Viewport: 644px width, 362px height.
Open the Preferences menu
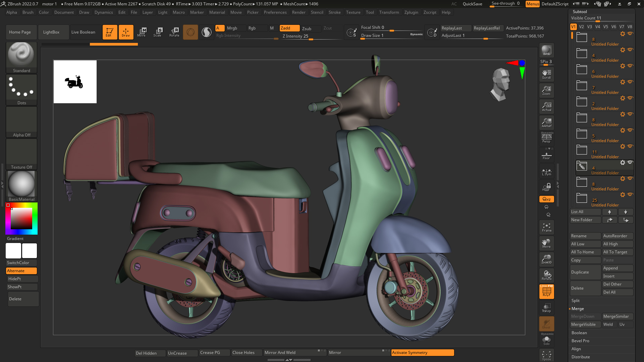click(275, 12)
